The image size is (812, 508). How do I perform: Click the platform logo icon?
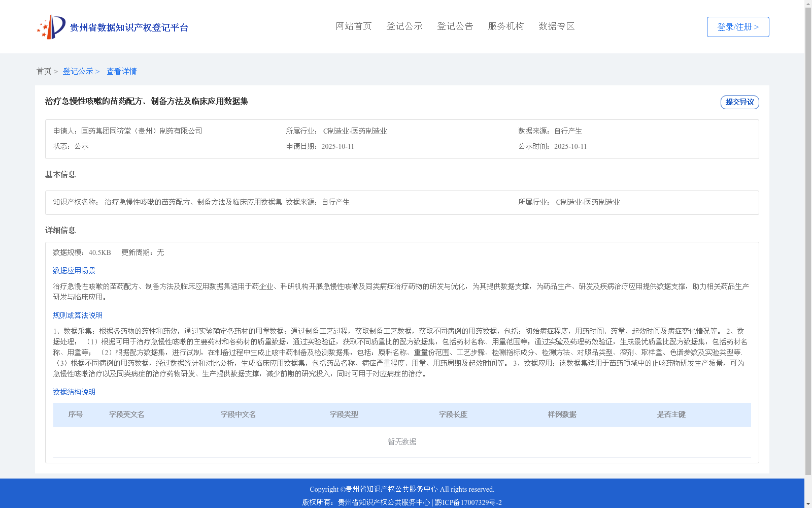click(51, 27)
